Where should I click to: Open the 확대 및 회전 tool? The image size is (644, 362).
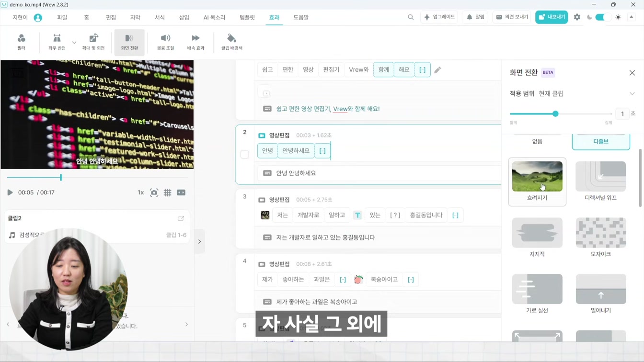93,42
